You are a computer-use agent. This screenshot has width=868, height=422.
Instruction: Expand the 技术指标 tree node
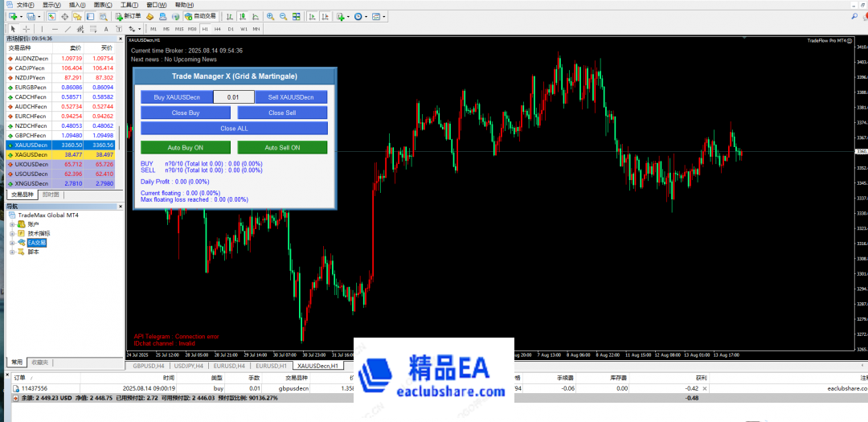coord(12,233)
